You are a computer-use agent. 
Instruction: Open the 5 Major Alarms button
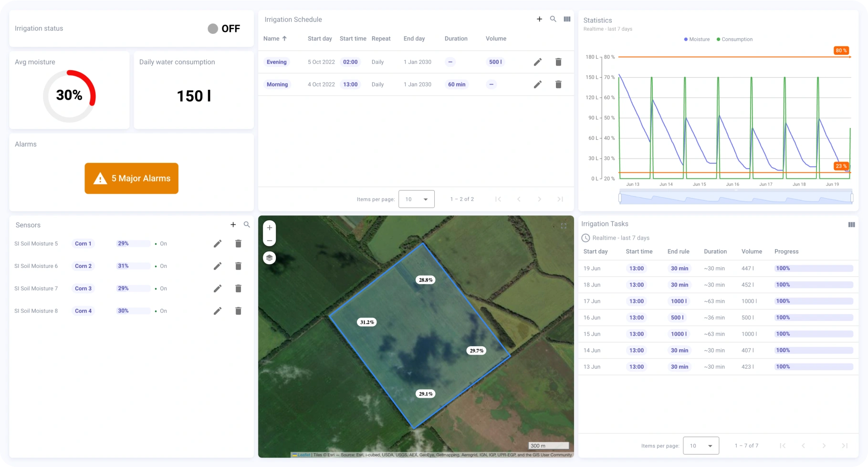coord(131,178)
